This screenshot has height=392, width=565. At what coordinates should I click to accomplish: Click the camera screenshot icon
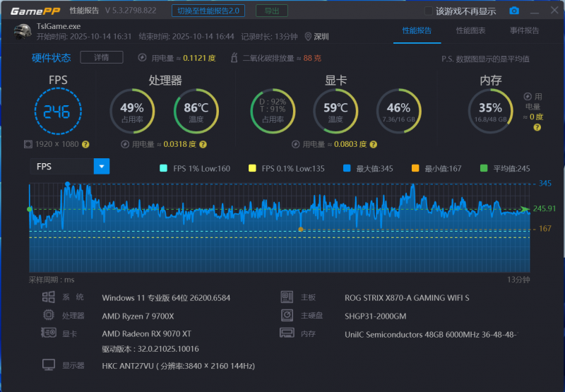coord(514,11)
